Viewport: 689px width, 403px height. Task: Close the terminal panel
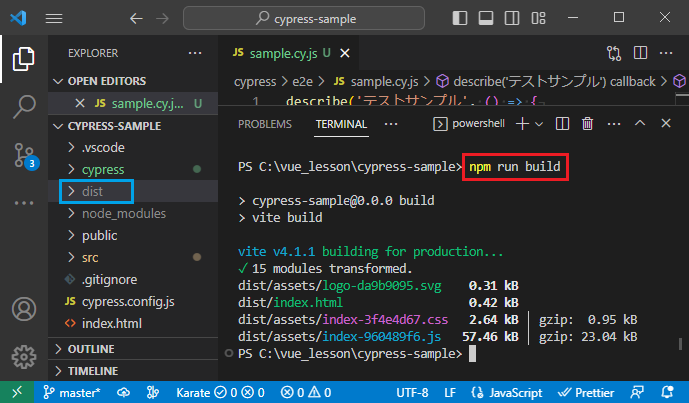pos(666,123)
